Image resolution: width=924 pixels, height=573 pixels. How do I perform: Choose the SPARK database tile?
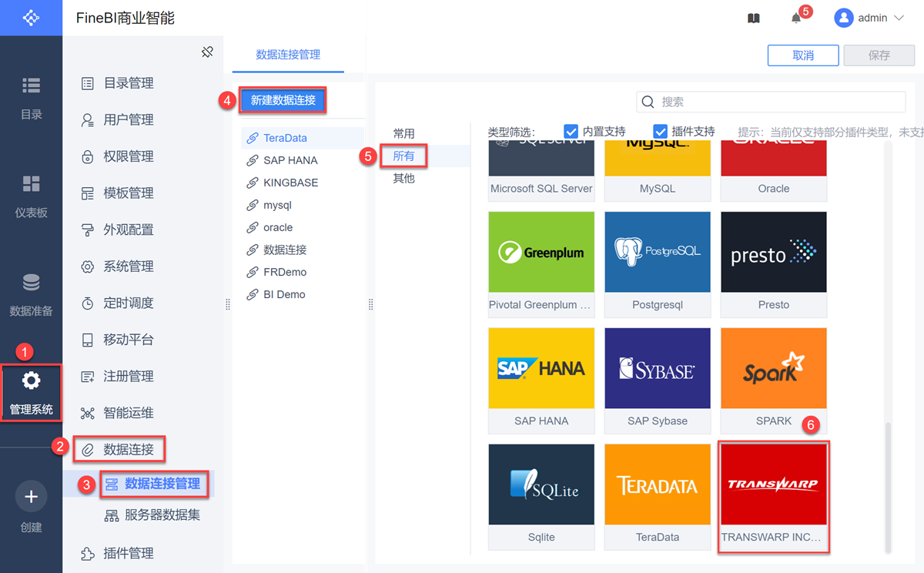pos(774,380)
